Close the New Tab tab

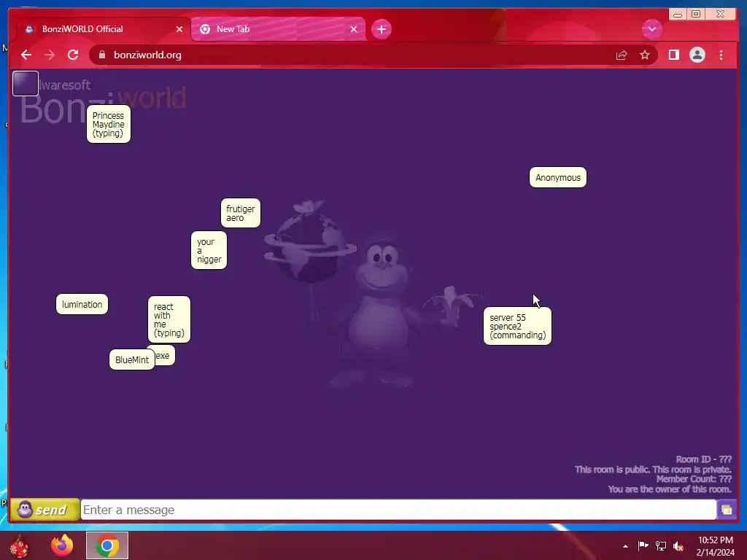[x=354, y=29]
